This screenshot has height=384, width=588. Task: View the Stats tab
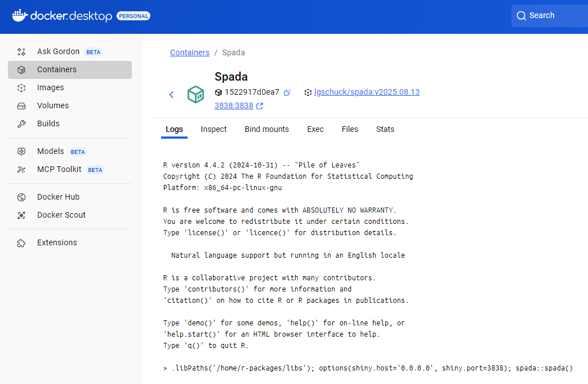[x=385, y=129]
